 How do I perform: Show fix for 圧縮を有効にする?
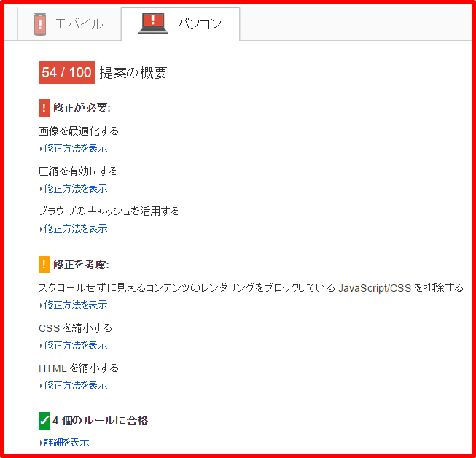[76, 188]
